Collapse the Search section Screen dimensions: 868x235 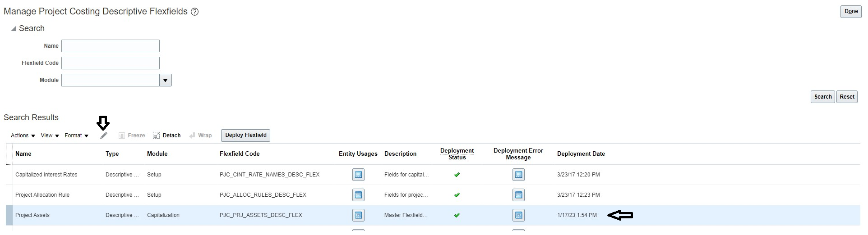coord(14,28)
